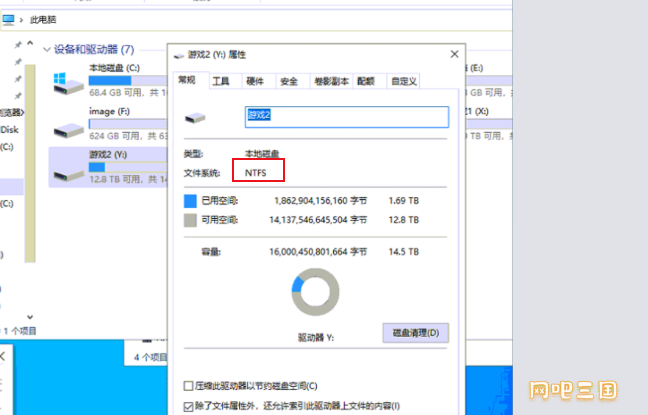This screenshot has width=648, height=415.
Task: Click the 磁盘清理(D) button
Action: tap(416, 333)
